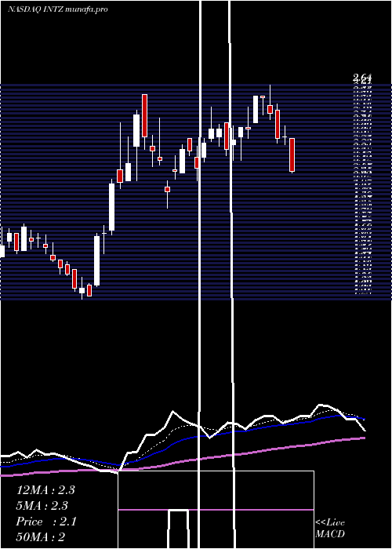The width and height of the screenshot is (392, 549).
Task: Click the 5MA : 2.3 value
Action: [42, 506]
